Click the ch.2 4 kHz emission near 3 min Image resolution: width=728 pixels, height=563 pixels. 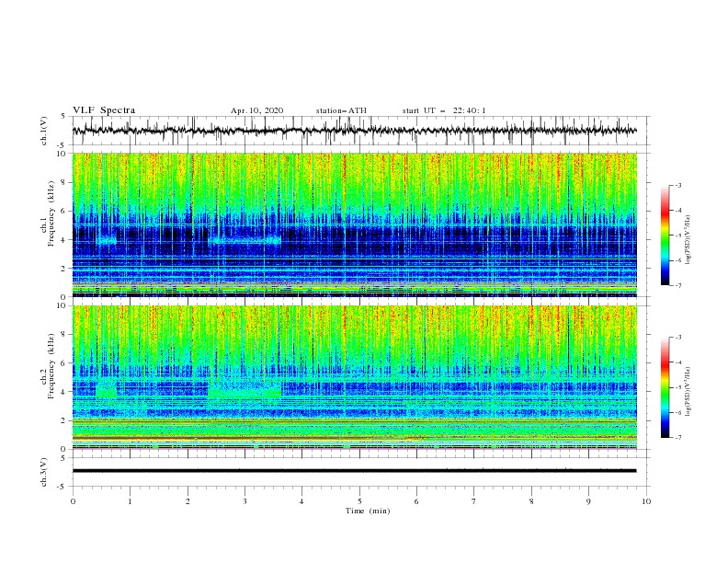point(245,392)
